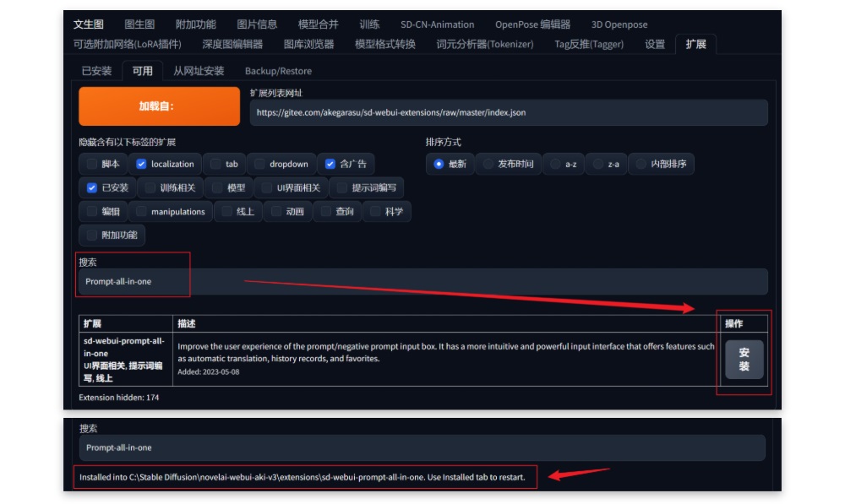This screenshot has height=504, width=845.
Task: Click the lower 搜索 search field
Action: pos(422,447)
